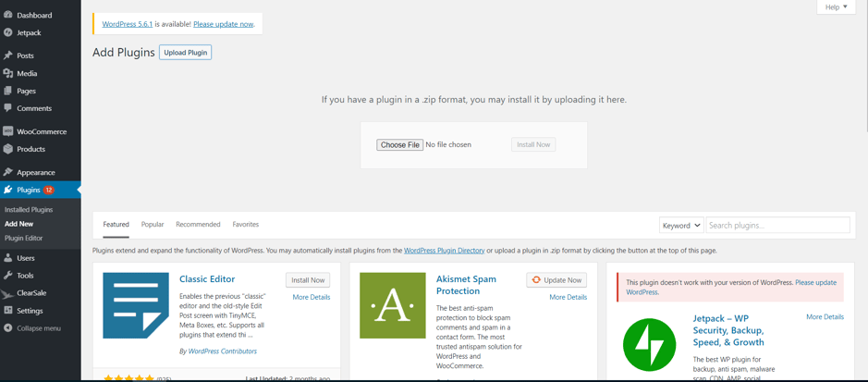Click the WooCommerce sidebar icon
The image size is (868, 382).
(x=8, y=131)
